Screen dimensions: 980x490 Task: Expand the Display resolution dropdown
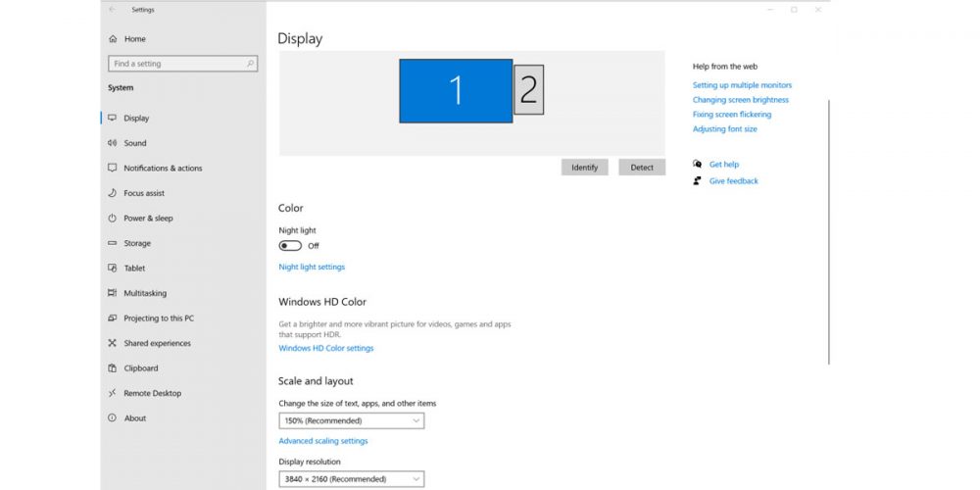(x=351, y=479)
